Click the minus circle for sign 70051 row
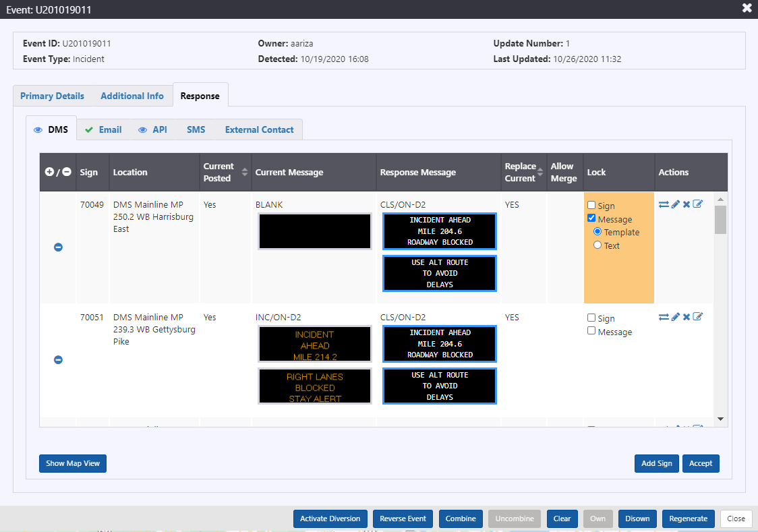The image size is (758, 532). [58, 359]
